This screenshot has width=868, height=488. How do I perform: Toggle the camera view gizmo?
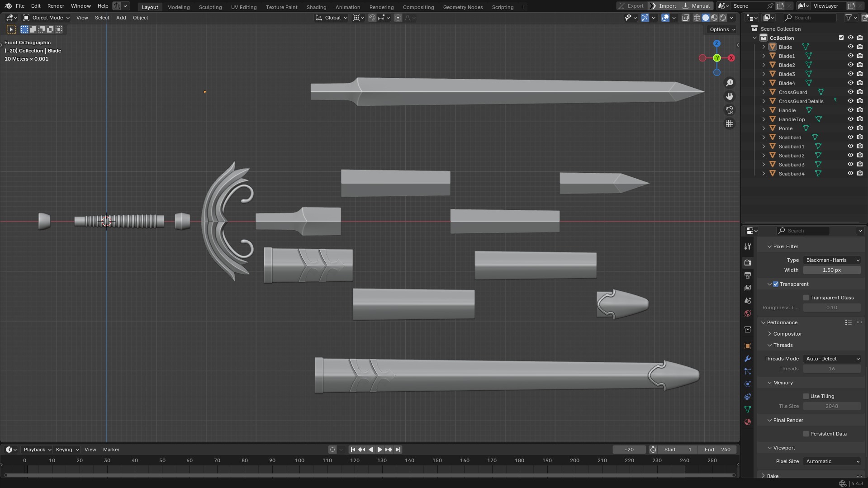pyautogui.click(x=730, y=110)
